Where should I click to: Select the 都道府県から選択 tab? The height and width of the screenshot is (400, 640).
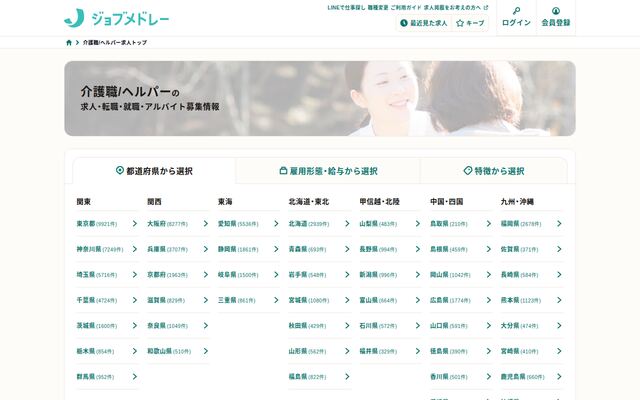pos(154,171)
